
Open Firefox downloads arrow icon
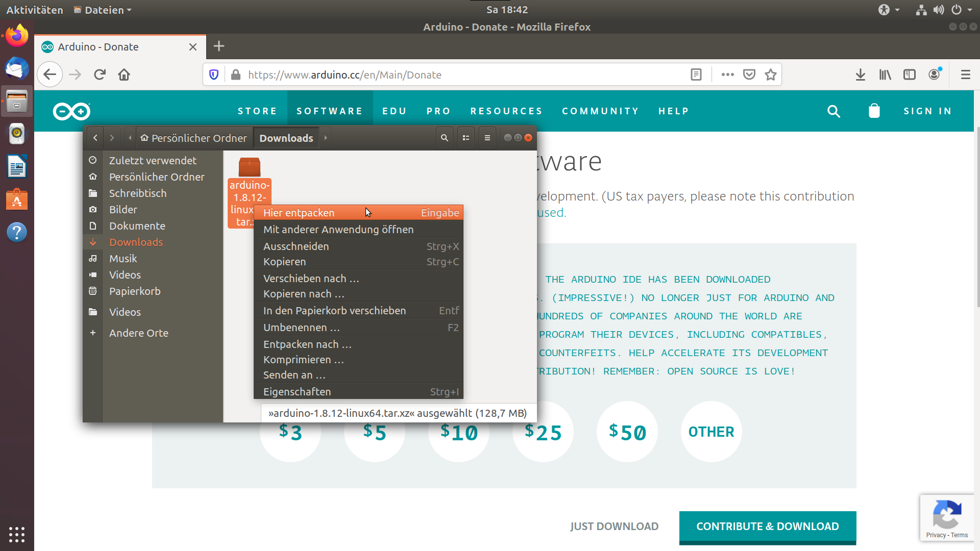860,75
